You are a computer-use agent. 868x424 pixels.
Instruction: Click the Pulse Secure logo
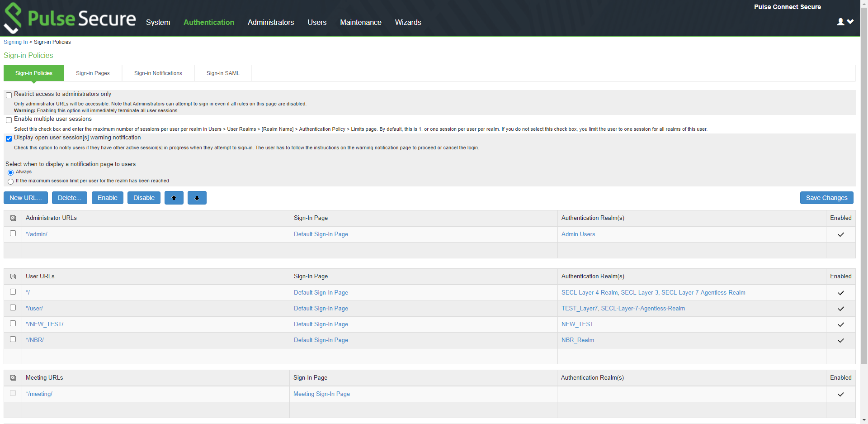coord(70,18)
